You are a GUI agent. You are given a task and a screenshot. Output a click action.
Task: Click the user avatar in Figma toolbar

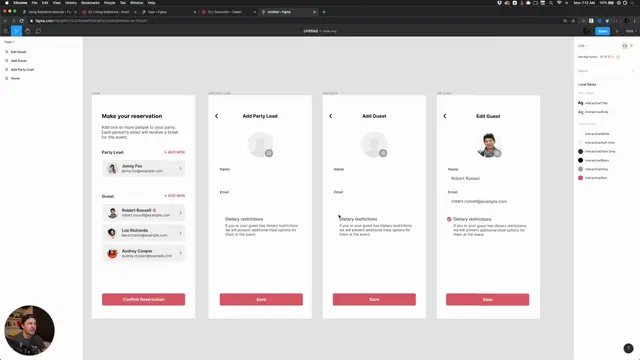587,31
